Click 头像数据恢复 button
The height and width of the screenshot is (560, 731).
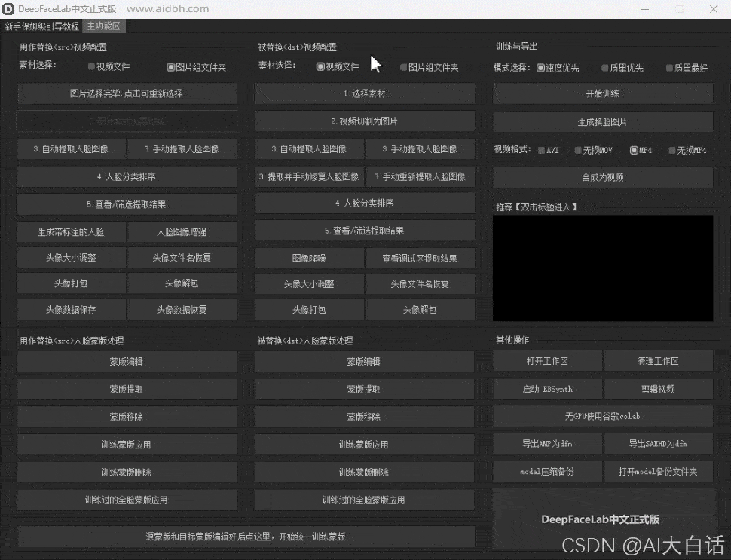(x=182, y=310)
